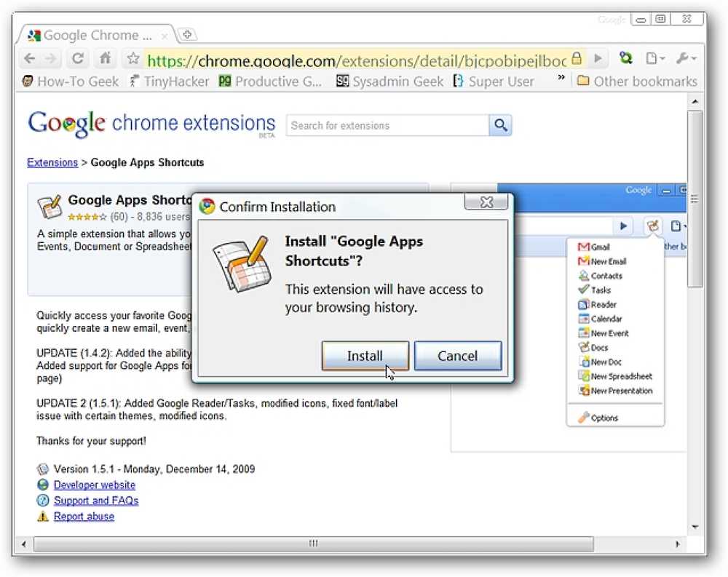This screenshot has width=728, height=577.
Task: Click the horizontal scrollbar thumb
Action: point(313,544)
